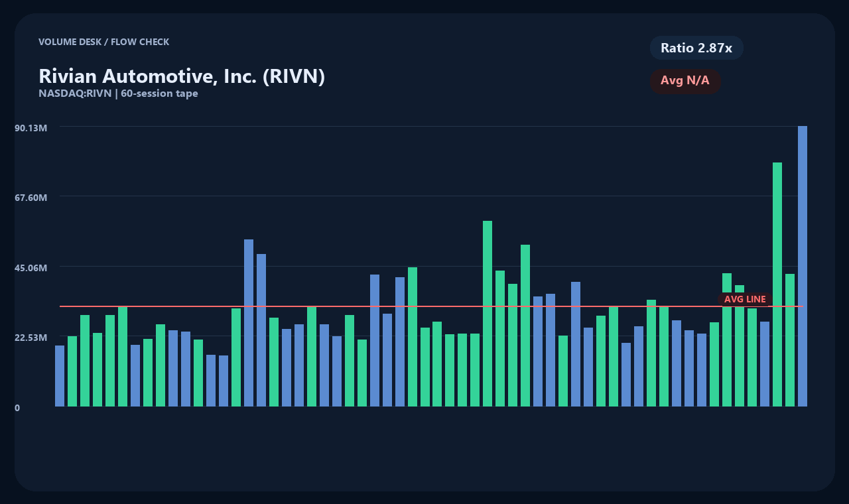The image size is (849, 504).
Task: Click the VOLUME DESK / FLOW CHECK header
Action: coord(103,42)
